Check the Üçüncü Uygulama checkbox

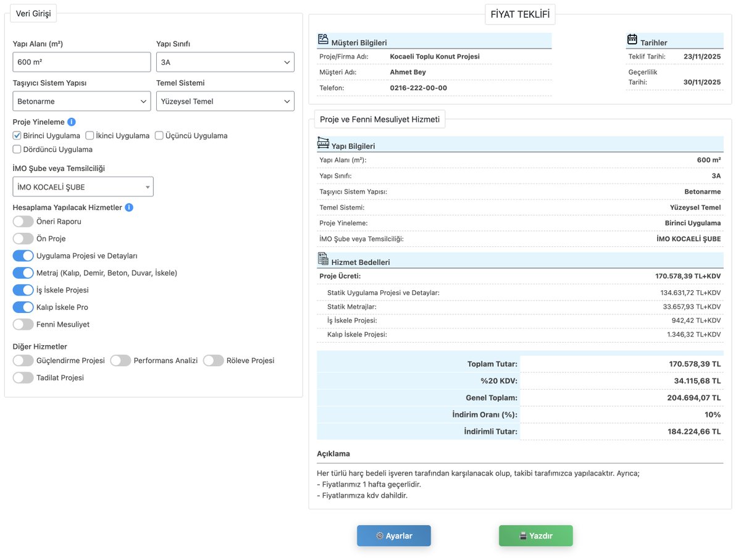[159, 136]
